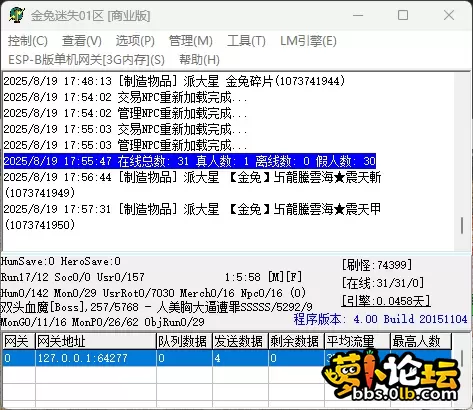Click the [在线:31/31/0] status text
This screenshot has height=410, width=473.
[x=383, y=283]
